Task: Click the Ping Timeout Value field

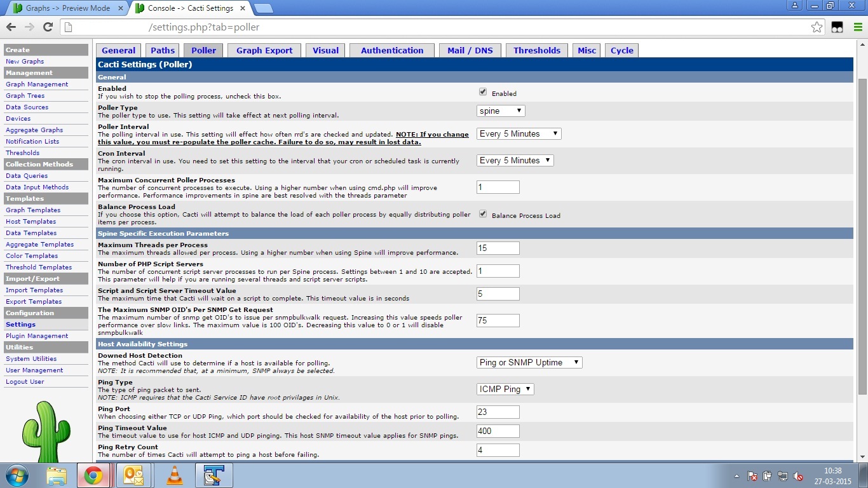Action: point(498,431)
